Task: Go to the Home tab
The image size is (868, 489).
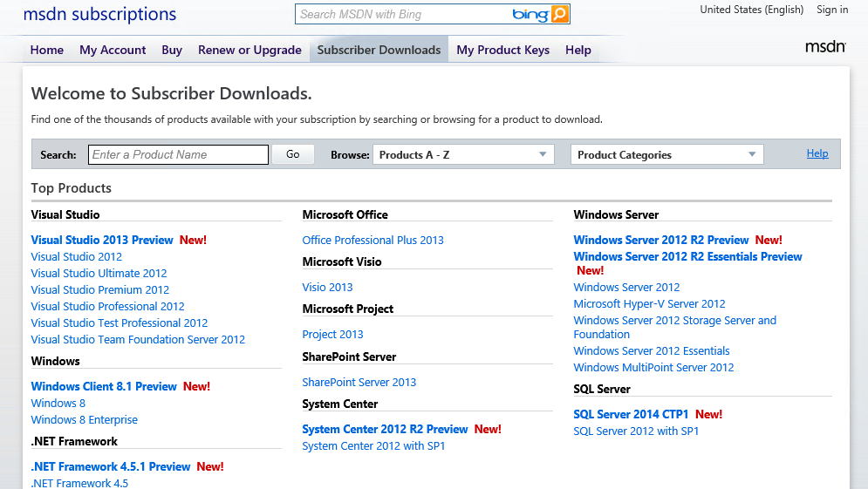Action: point(47,50)
